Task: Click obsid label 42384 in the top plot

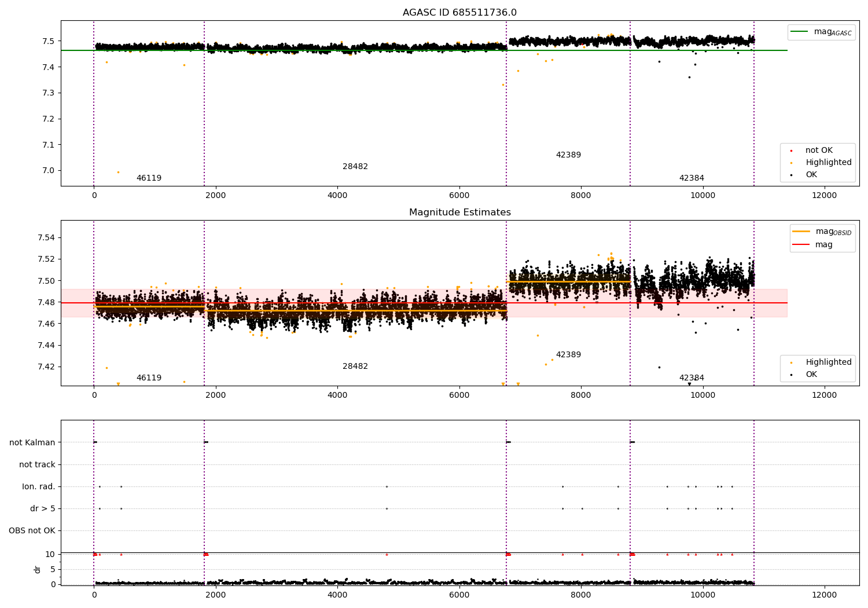Action: tap(692, 178)
